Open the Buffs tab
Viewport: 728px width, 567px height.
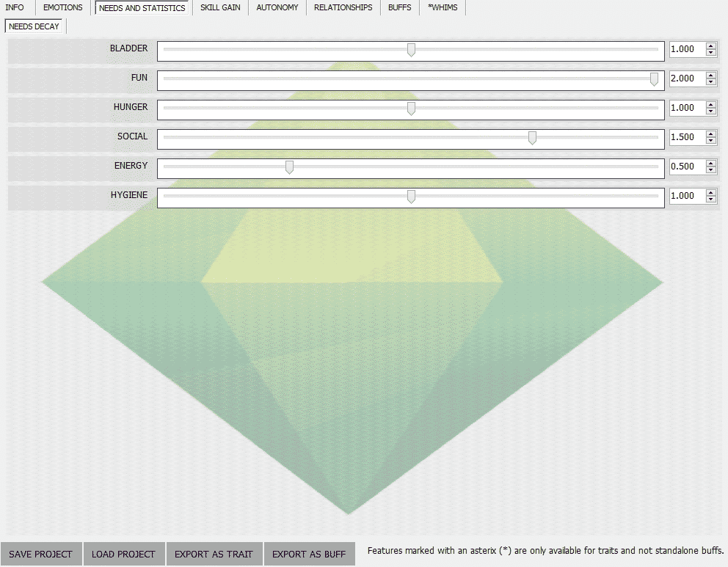(x=400, y=8)
